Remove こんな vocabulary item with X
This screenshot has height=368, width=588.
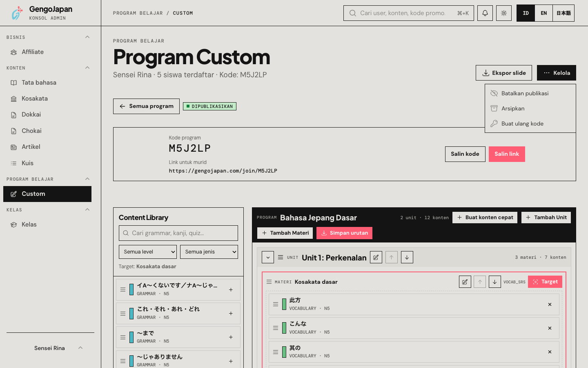550,328
